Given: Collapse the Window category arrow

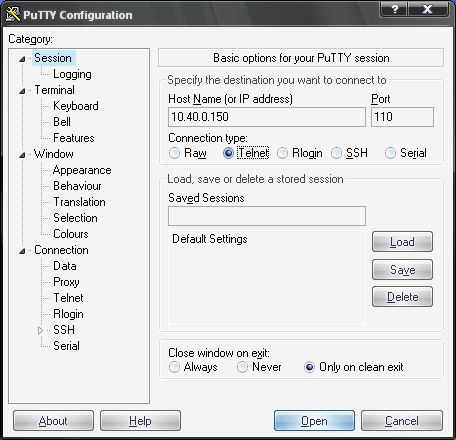Looking at the screenshot, I should pos(22,155).
